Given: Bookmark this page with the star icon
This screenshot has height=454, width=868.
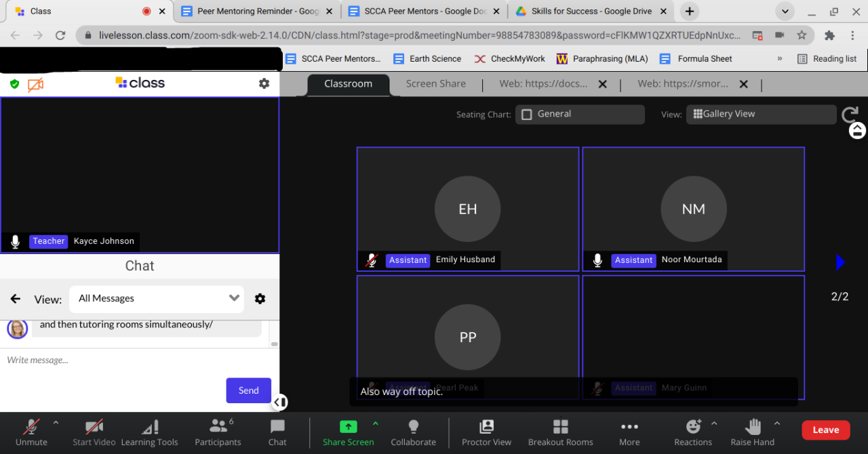Looking at the screenshot, I should (x=802, y=35).
